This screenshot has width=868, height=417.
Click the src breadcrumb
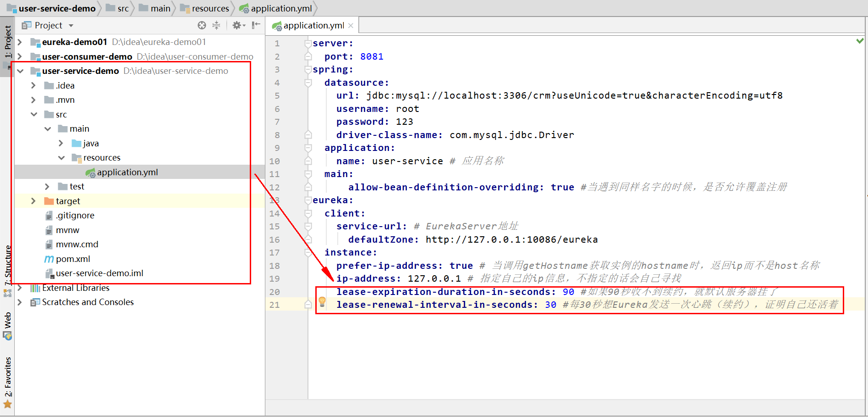(118, 8)
